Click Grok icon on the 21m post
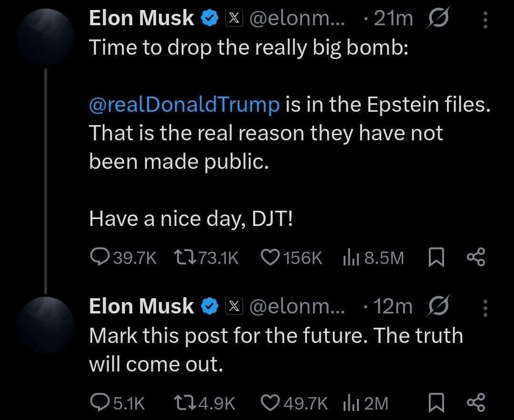514x420 pixels. tap(437, 19)
